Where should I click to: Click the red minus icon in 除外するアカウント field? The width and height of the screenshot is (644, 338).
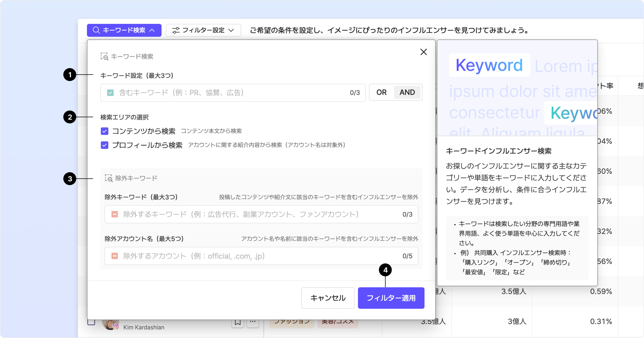(115, 256)
